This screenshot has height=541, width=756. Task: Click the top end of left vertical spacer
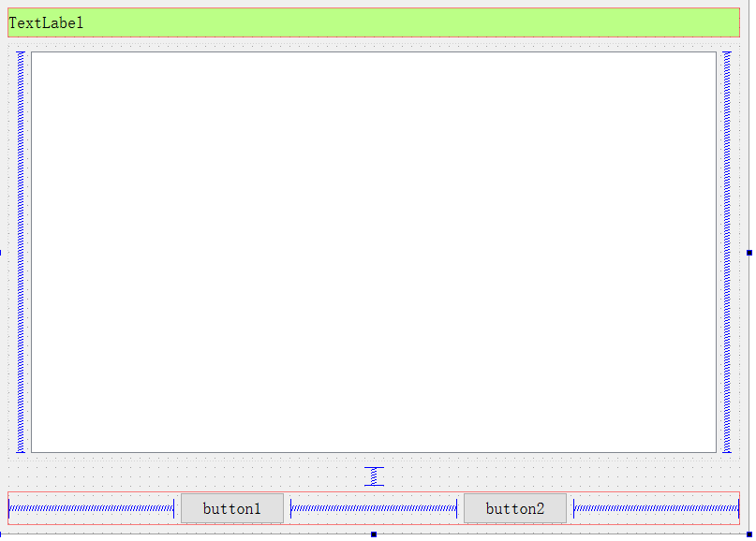pyautogui.click(x=21, y=54)
